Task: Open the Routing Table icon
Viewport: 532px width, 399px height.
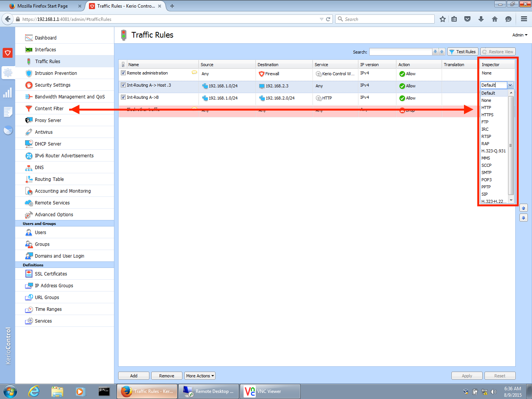Action: click(29, 179)
